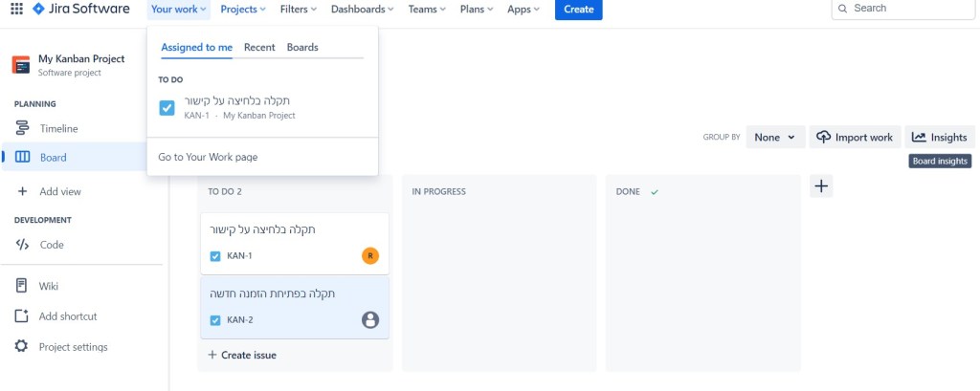Expand the Group By None dropdown

pyautogui.click(x=774, y=138)
